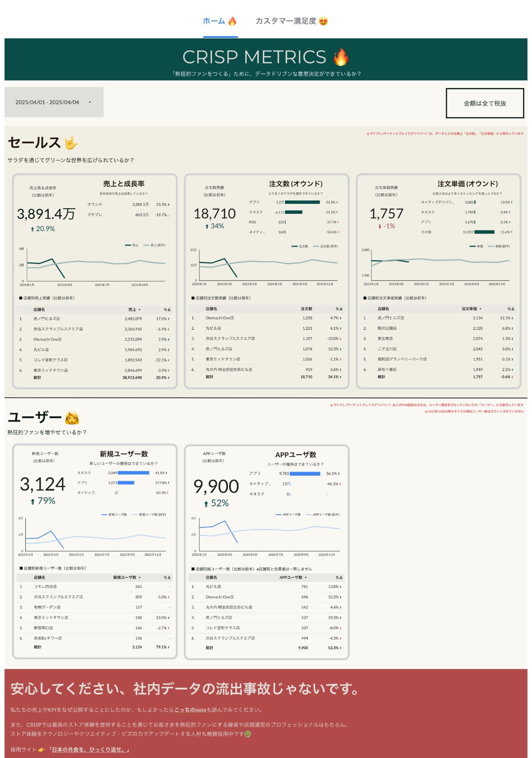Screen dimensions: 532x758
Task: Click the アプリ bar in 注文数 chart
Action: 302,202
